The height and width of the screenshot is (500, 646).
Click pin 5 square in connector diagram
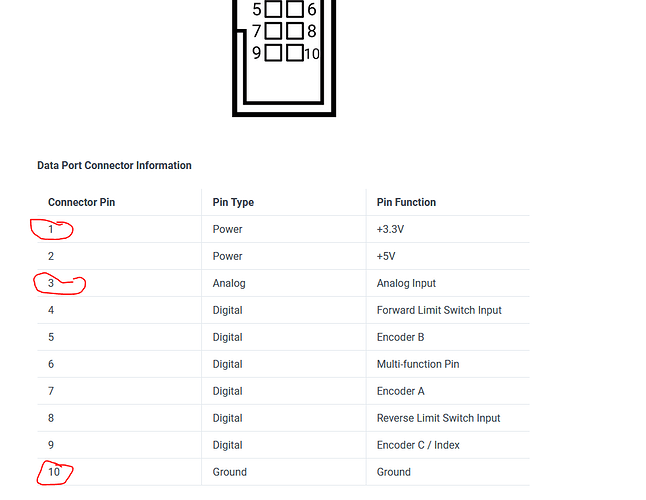click(273, 9)
